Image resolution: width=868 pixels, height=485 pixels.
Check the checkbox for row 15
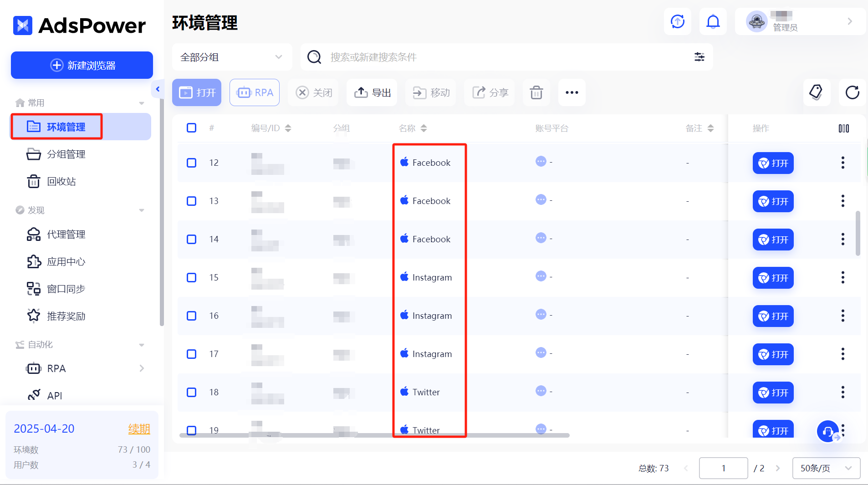[x=191, y=277]
